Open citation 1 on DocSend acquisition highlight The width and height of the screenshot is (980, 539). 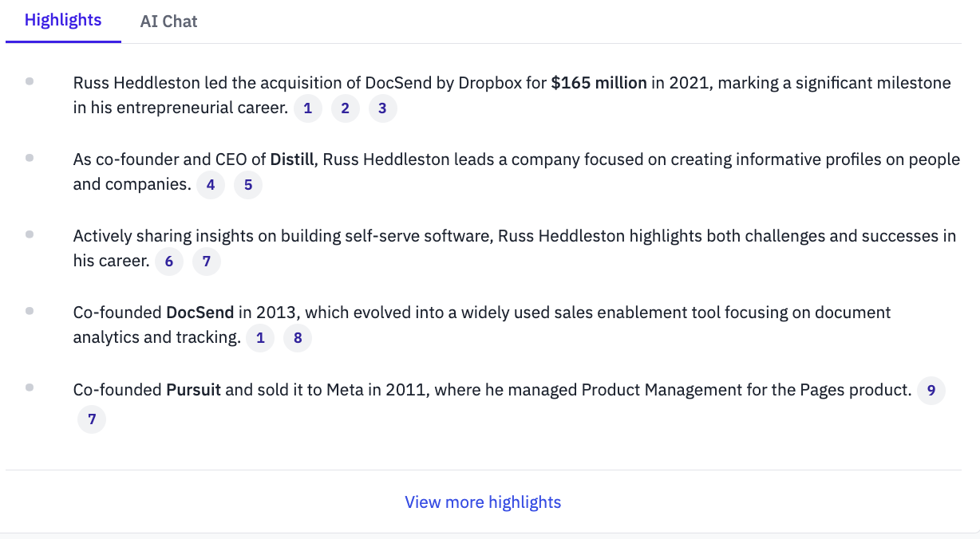308,108
